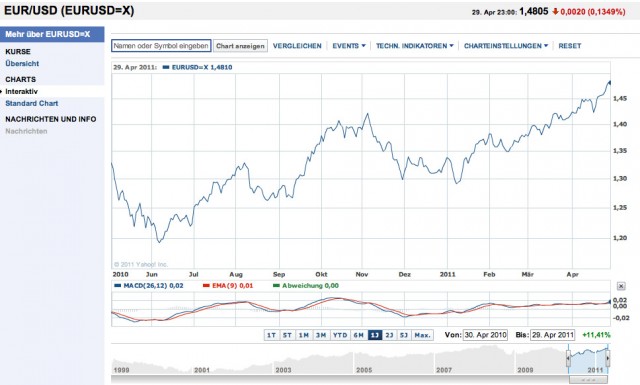This screenshot has width=640, height=385.
Task: Click the Bis date field
Action: (x=552, y=335)
